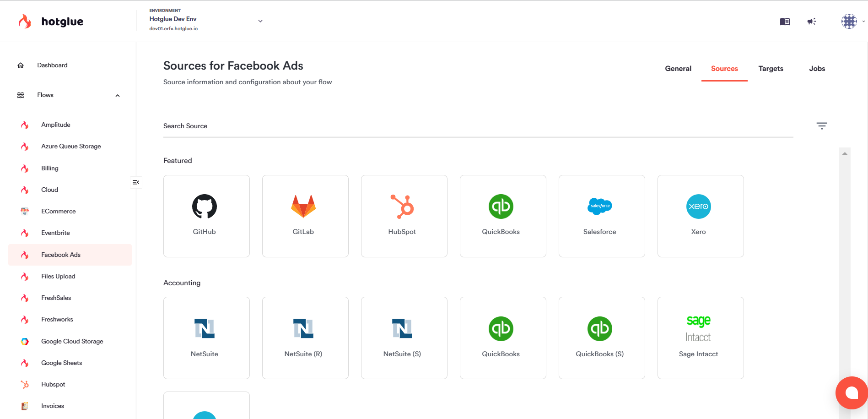Select the featured GitLab source
This screenshot has height=419, width=868.
coord(305,216)
